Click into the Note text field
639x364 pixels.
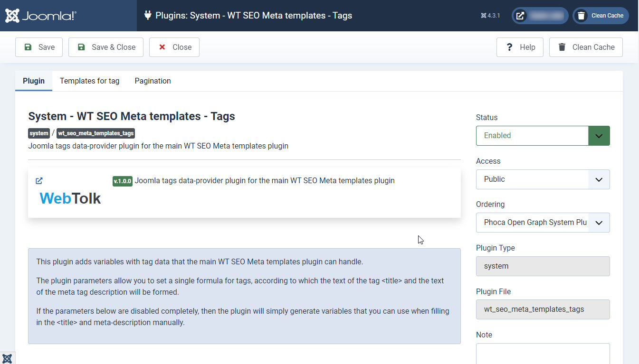click(543, 354)
